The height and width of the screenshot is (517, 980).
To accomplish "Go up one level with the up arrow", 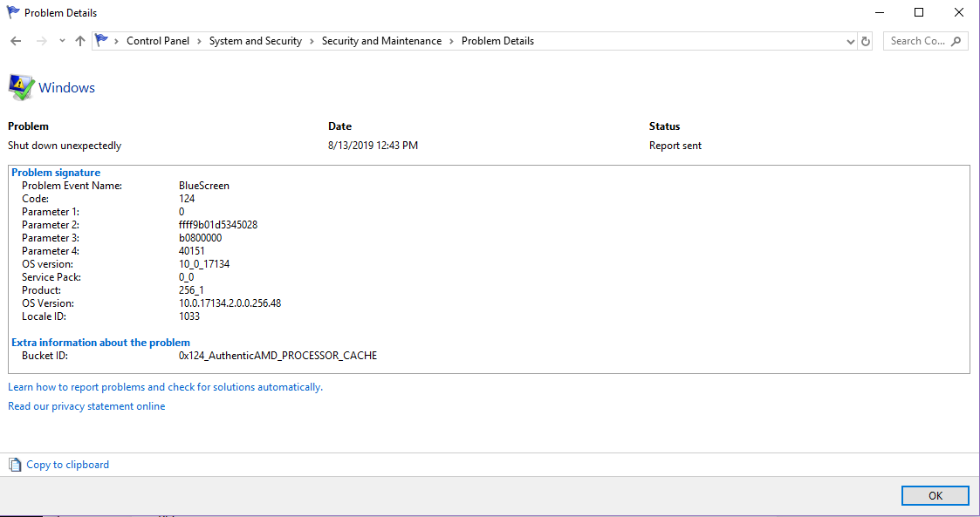I will pyautogui.click(x=80, y=41).
